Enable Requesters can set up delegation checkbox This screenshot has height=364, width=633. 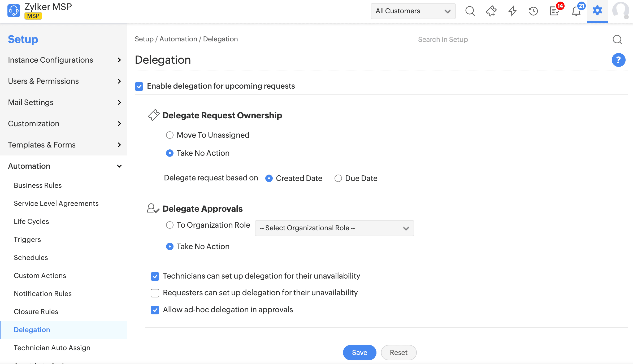(155, 293)
